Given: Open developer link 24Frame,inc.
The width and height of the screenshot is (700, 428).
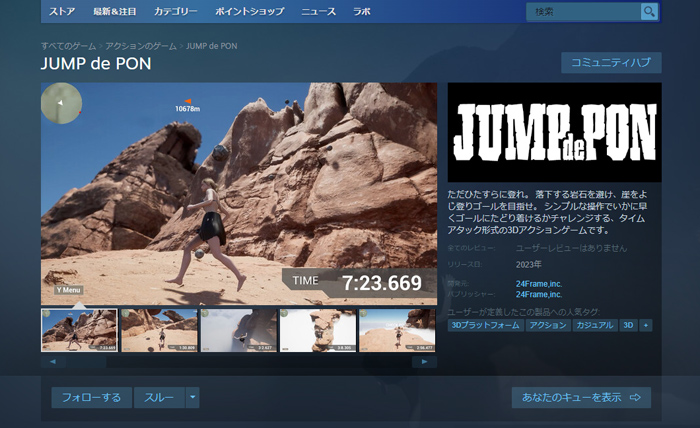Looking at the screenshot, I should coord(539,284).
